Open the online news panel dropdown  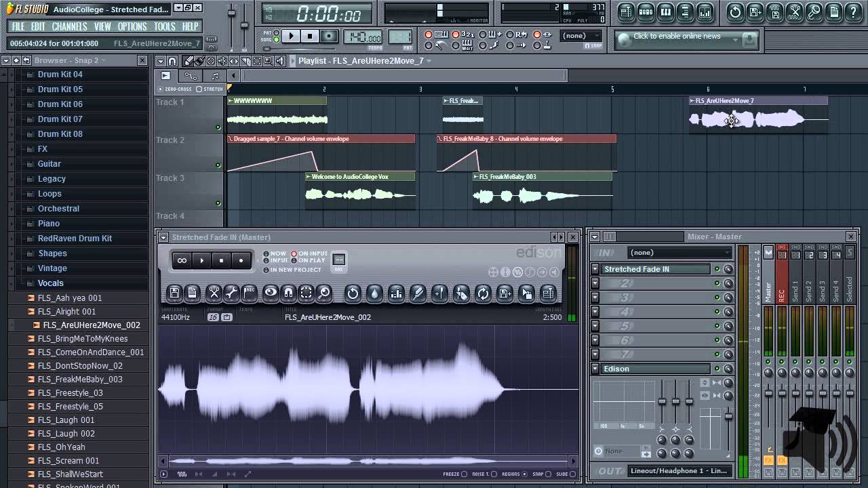coord(735,40)
